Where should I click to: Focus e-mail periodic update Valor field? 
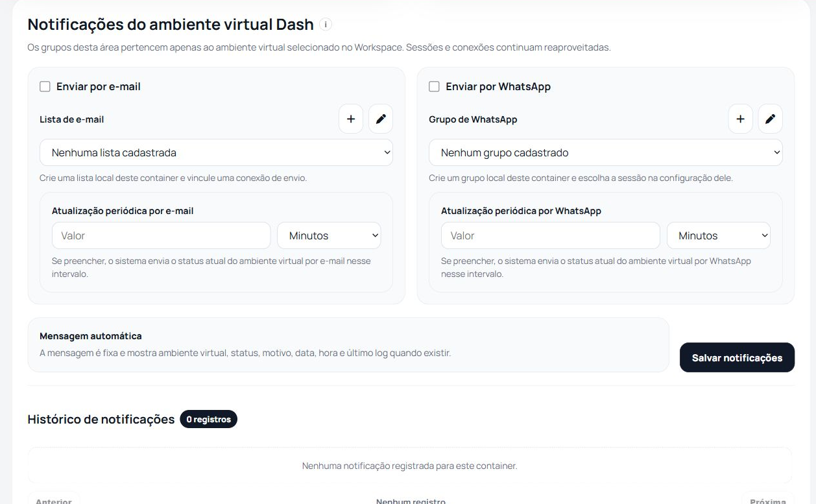click(x=161, y=235)
